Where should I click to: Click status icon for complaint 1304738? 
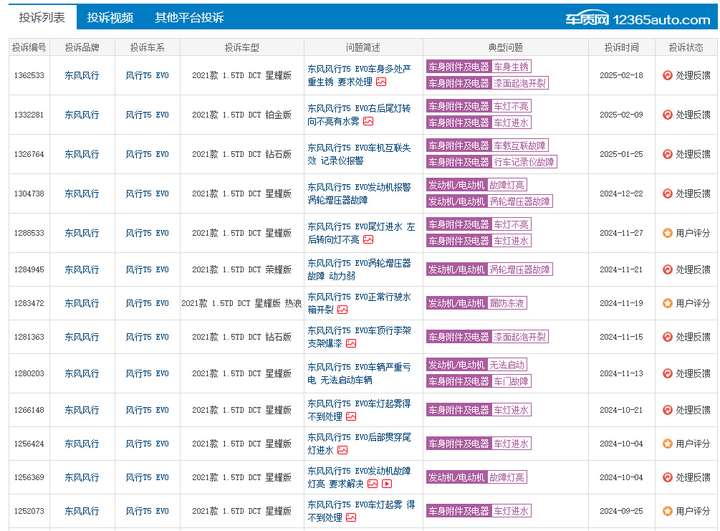tap(668, 193)
